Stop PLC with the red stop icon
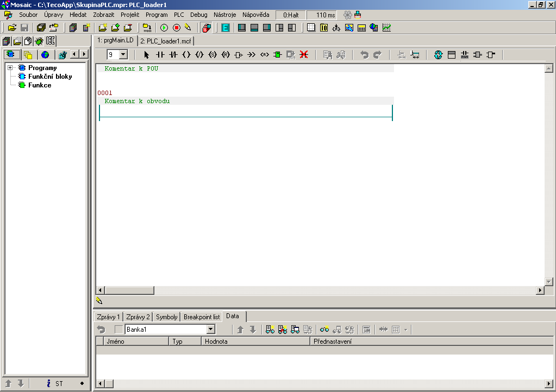556x392 pixels. pyautogui.click(x=177, y=28)
